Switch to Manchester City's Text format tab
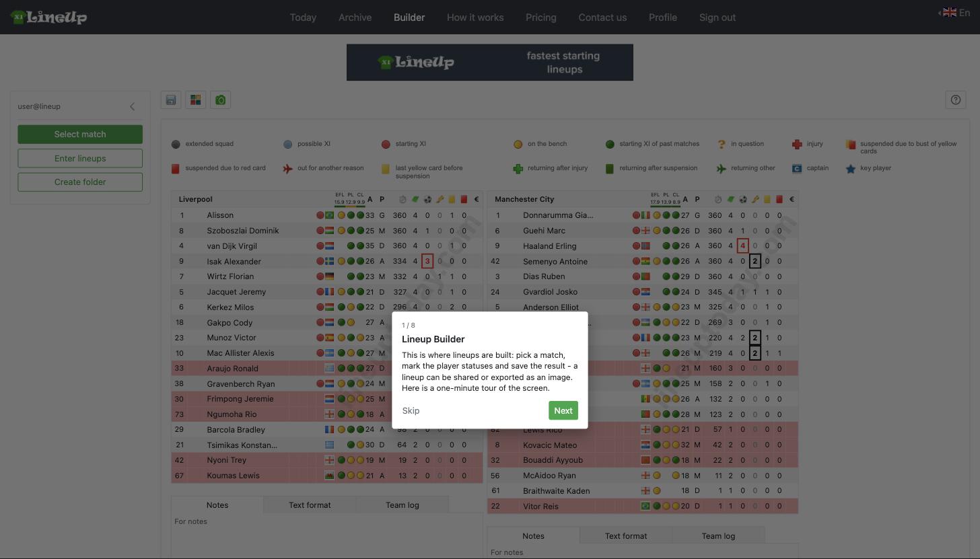The height and width of the screenshot is (559, 980). [x=626, y=536]
